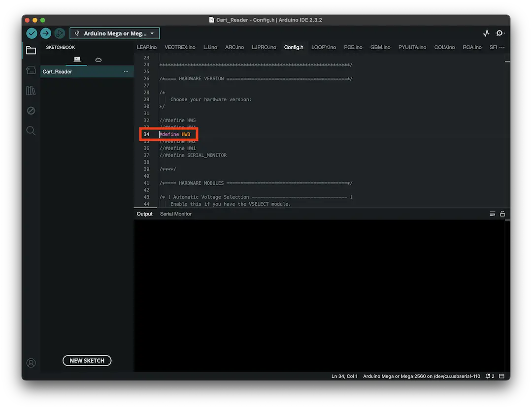Click the Output panel vertical scrollbar
This screenshot has width=532, height=409.
507,295
